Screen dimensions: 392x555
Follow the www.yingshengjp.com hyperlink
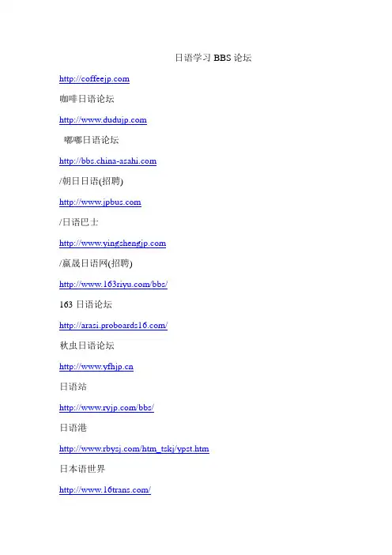point(112,244)
